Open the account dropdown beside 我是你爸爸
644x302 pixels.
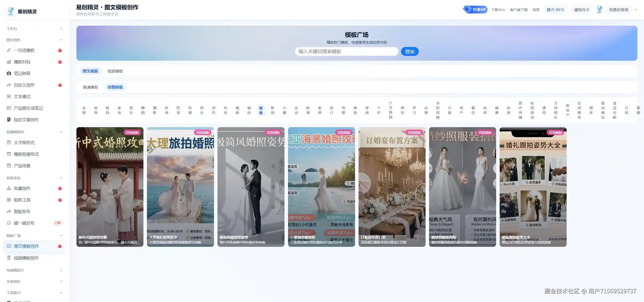tap(636, 9)
